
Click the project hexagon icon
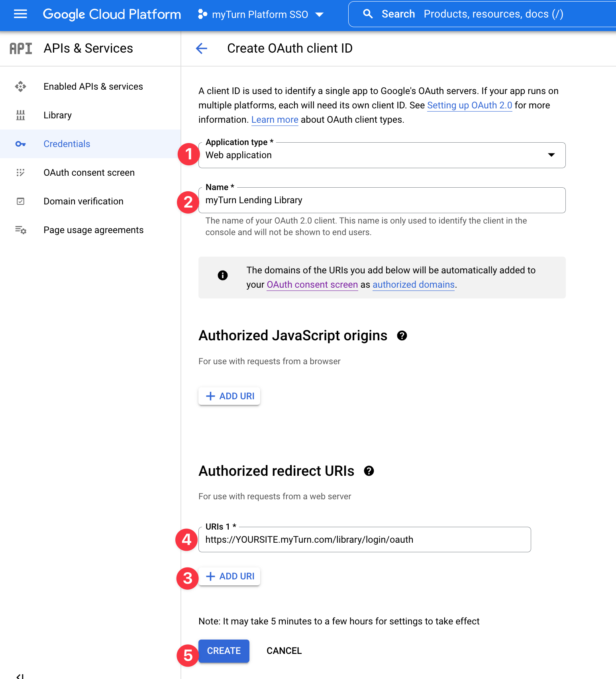coord(202,14)
